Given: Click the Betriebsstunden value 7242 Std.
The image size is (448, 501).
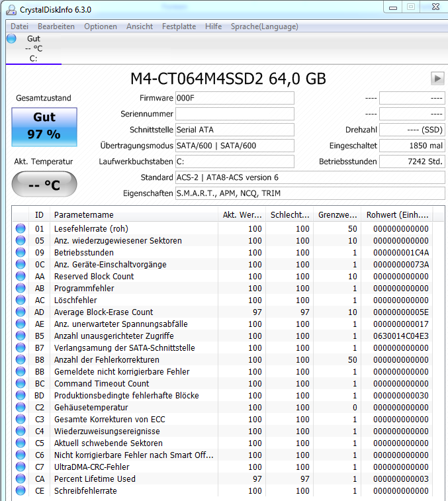Looking at the screenshot, I should click(x=412, y=161).
